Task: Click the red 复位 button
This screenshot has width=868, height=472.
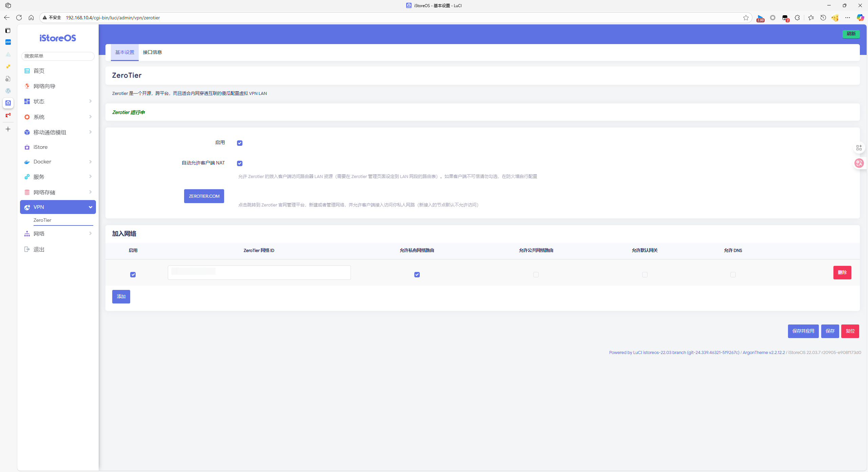Action: [x=850, y=331]
